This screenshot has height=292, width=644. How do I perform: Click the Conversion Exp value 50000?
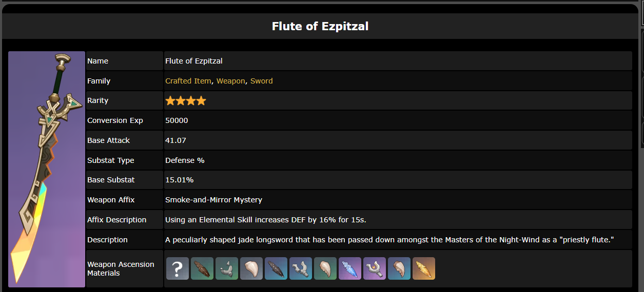(177, 120)
